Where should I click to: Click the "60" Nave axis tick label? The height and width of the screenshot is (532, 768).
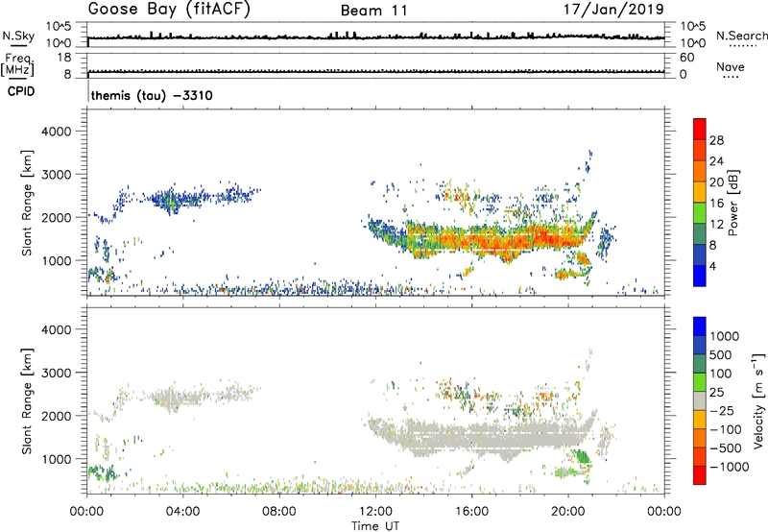point(686,58)
